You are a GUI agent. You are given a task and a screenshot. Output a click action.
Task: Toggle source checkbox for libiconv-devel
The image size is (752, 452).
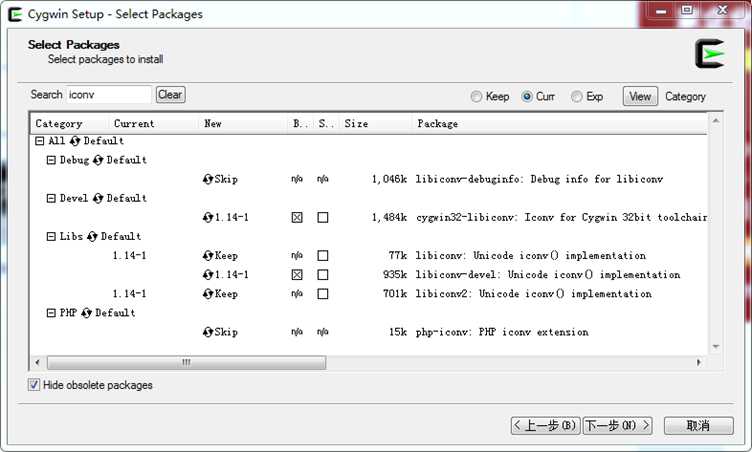click(323, 274)
